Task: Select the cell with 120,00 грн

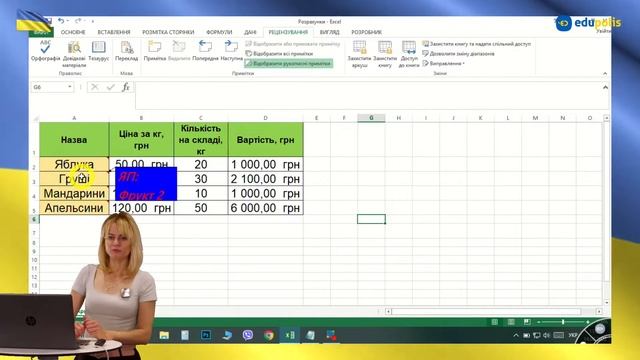Action: click(x=141, y=208)
